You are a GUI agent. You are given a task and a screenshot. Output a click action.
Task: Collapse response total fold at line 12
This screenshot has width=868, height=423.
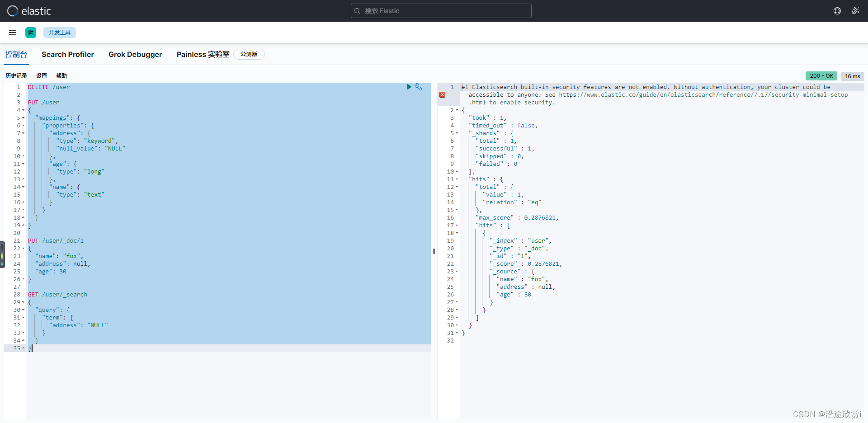[457, 187]
